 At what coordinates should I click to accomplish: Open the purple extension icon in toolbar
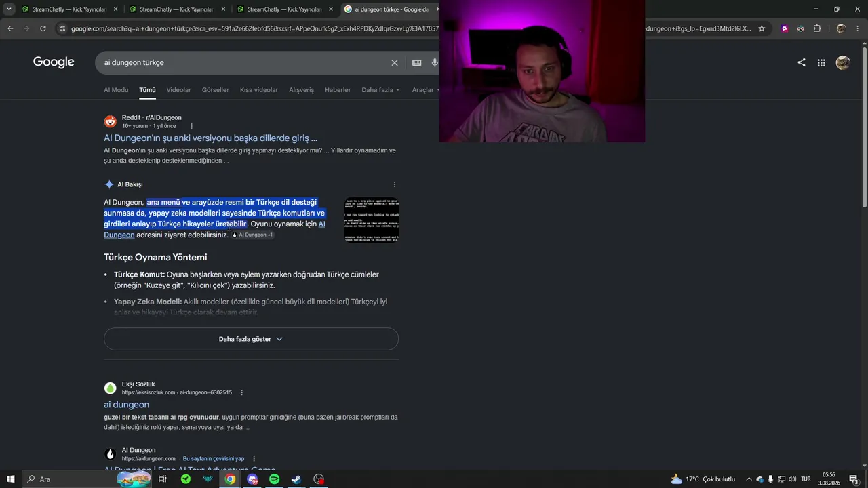pyautogui.click(x=785, y=28)
